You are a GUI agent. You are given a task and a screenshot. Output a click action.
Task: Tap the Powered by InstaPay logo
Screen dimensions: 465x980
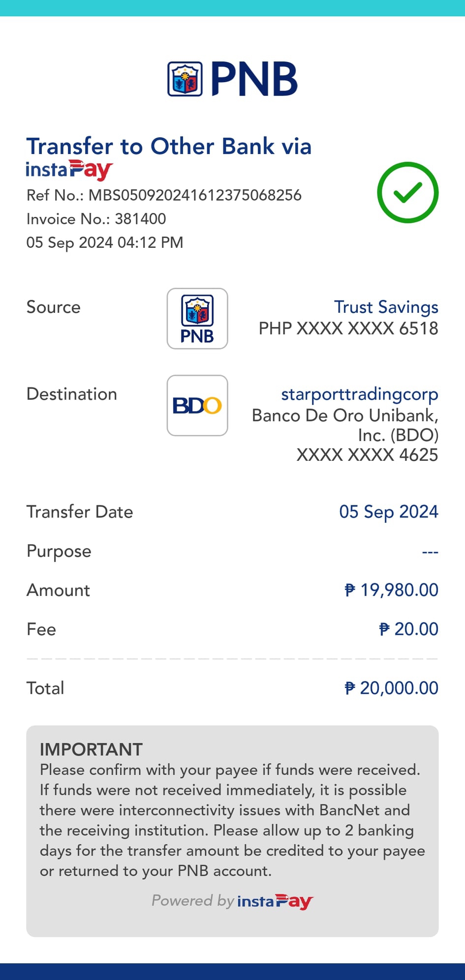tap(275, 901)
